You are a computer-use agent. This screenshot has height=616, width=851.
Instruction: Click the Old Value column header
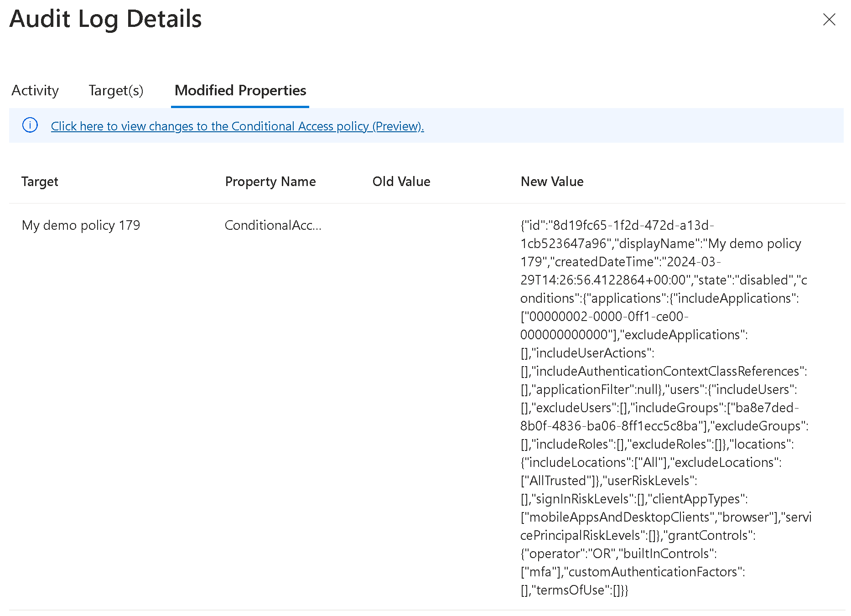(401, 181)
